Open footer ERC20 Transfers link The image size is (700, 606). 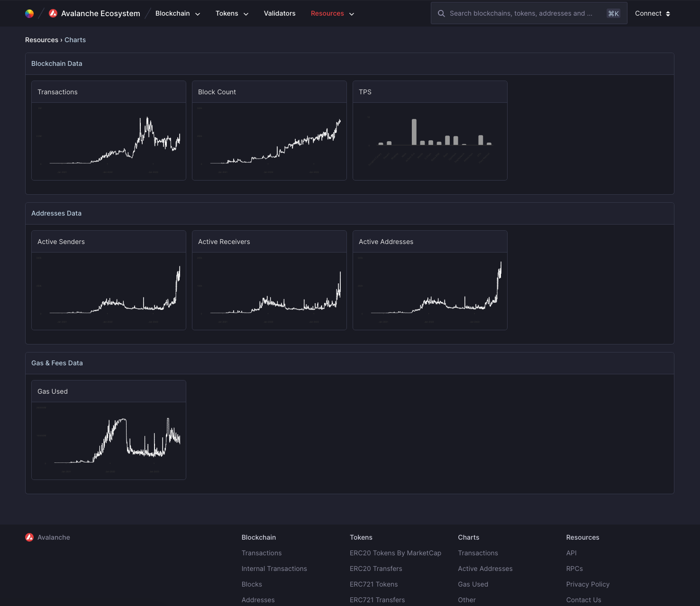376,569
